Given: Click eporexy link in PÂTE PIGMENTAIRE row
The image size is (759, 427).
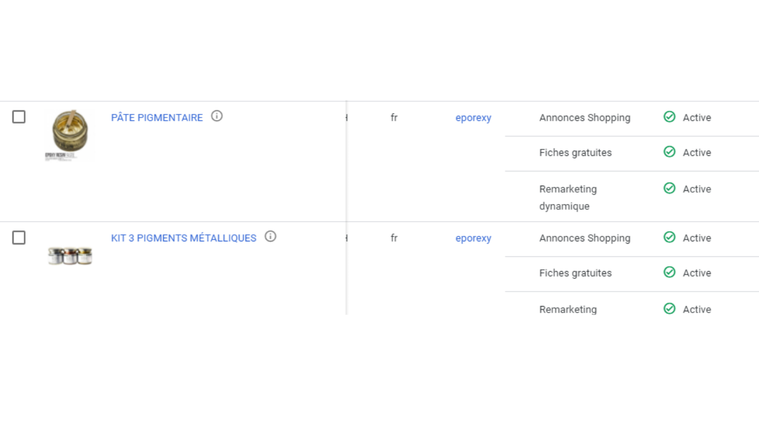Looking at the screenshot, I should [x=473, y=118].
